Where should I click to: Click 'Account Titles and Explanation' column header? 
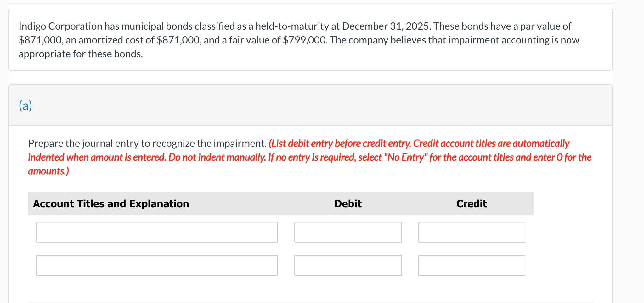coord(111,204)
